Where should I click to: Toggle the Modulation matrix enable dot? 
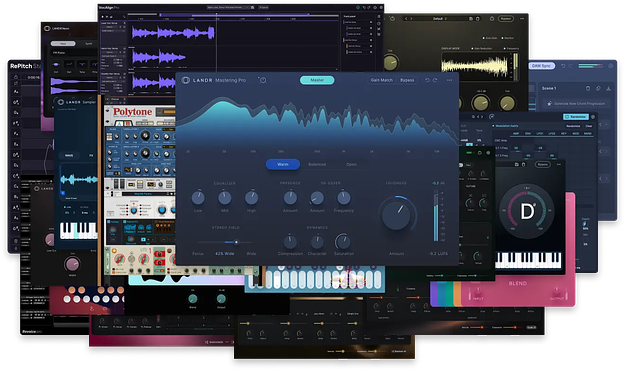pos(493,126)
